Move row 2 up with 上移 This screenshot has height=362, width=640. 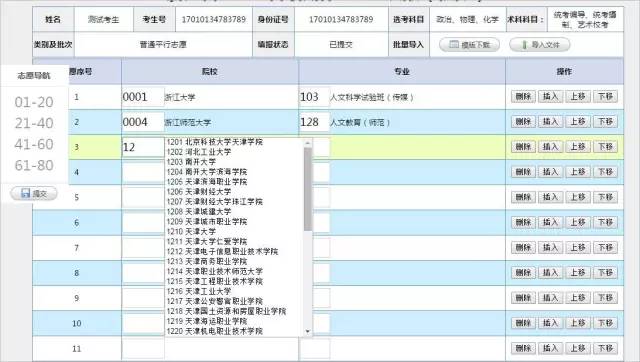[x=578, y=122]
